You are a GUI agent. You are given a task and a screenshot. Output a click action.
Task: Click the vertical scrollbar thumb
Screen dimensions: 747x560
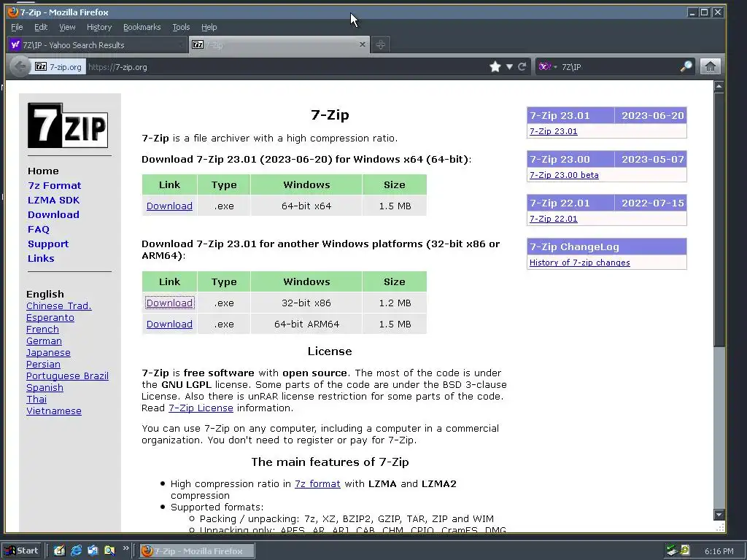point(719,220)
